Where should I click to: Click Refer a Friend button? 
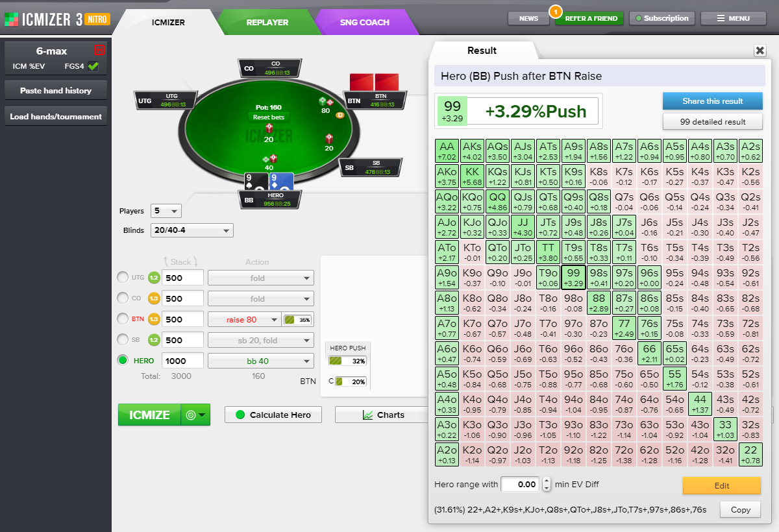click(x=589, y=19)
